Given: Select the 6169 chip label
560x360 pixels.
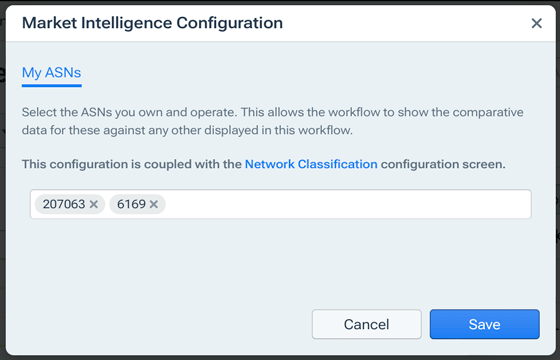Looking at the screenshot, I should pos(131,204).
